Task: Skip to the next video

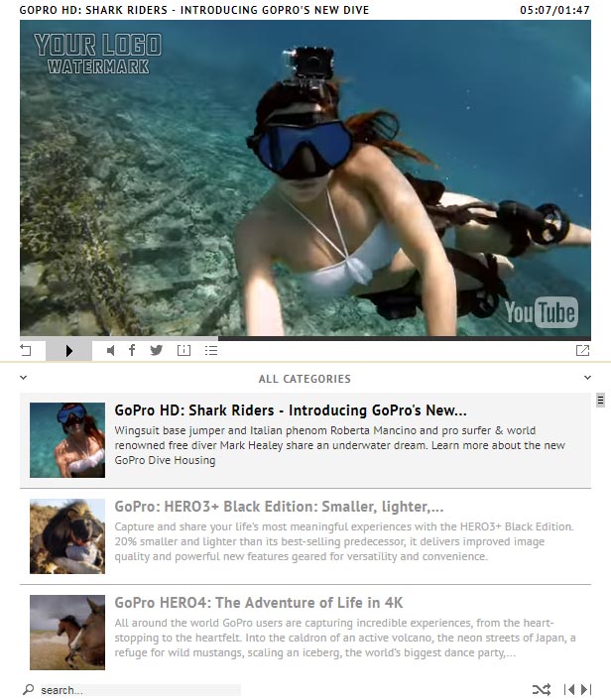Action: [x=584, y=689]
